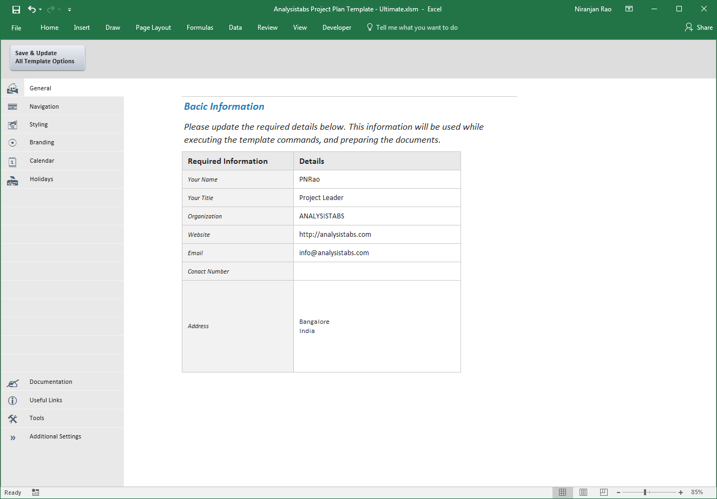Image resolution: width=717 pixels, height=499 pixels.
Task: Click the zoom slider handle
Action: click(x=645, y=492)
